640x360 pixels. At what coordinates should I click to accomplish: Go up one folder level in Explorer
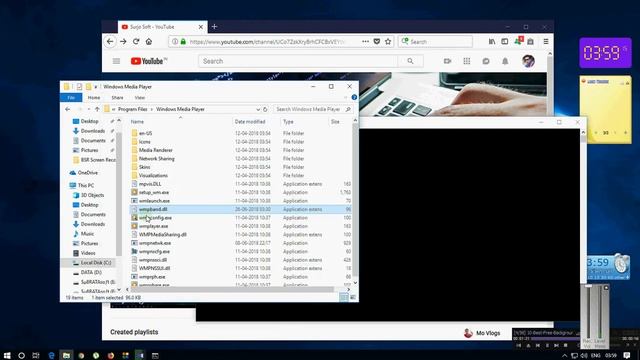coord(97,109)
